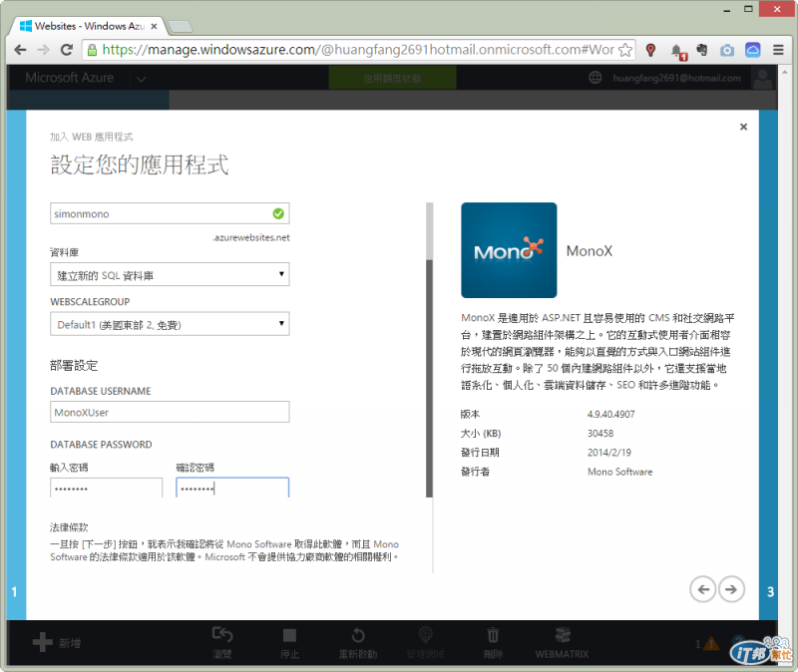Click the bookmark star in address bar
Image resolution: width=798 pixels, height=672 pixels.
[625, 50]
